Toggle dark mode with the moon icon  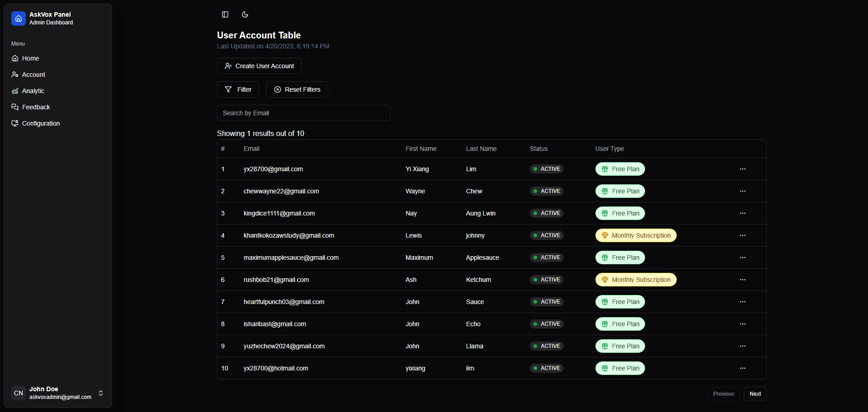(x=245, y=14)
